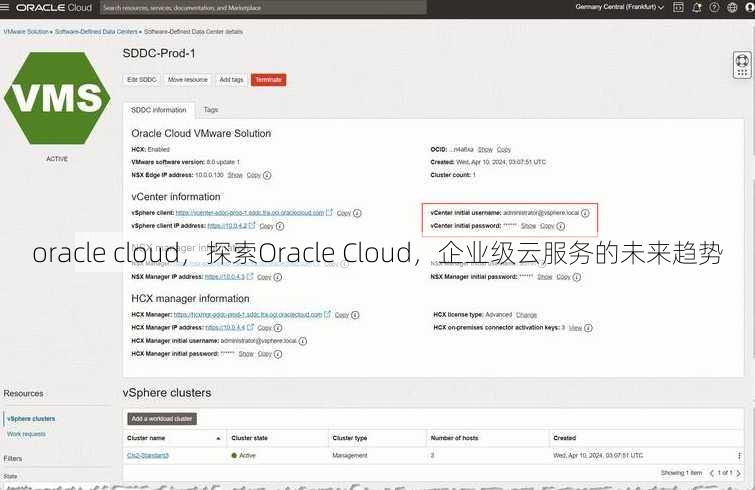Copy vCenter initial password
The width and height of the screenshot is (755, 490).
[547, 226]
